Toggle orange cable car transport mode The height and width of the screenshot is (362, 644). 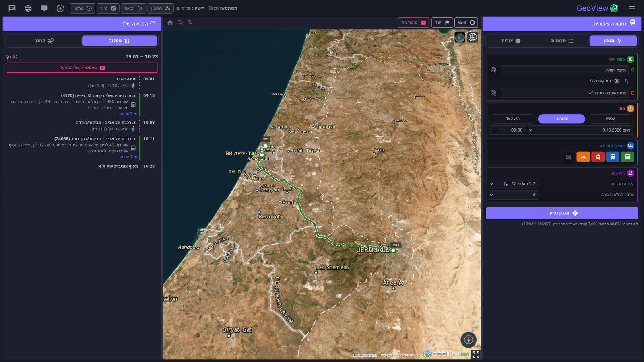583,157
